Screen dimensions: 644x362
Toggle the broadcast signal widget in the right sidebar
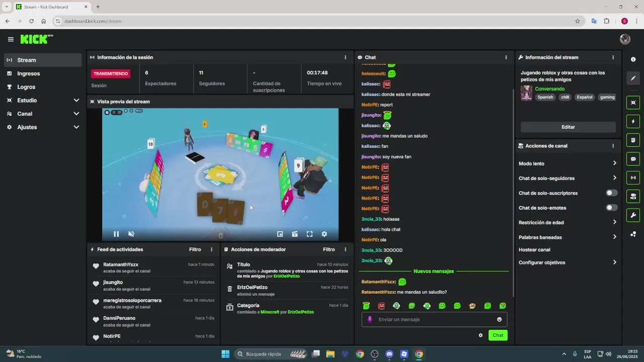coord(633,177)
